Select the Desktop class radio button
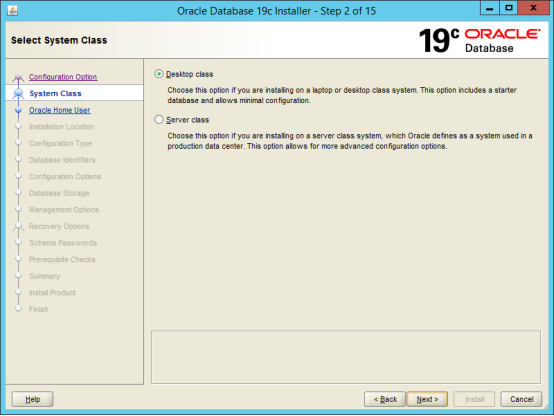554x416 pixels. (159, 74)
